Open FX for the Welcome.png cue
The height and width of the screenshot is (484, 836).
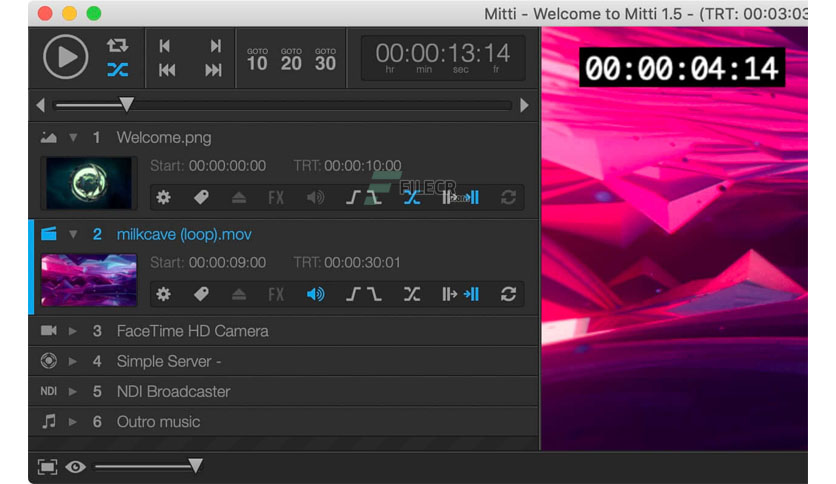[276, 198]
